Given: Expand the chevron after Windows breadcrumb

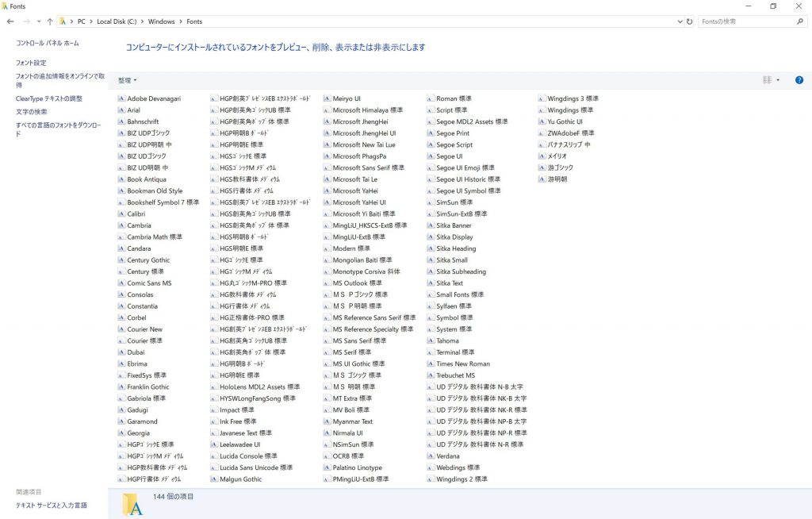Looking at the screenshot, I should pos(182,21).
